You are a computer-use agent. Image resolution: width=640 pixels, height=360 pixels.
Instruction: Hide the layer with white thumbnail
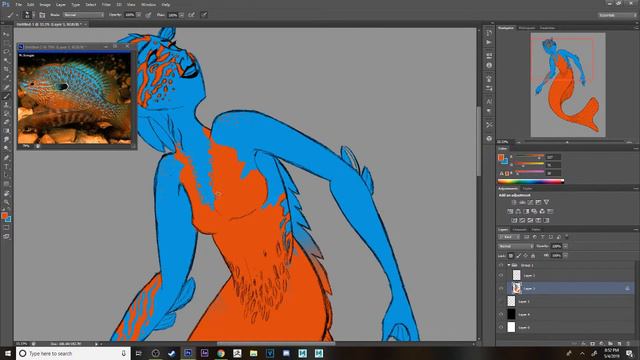click(501, 327)
